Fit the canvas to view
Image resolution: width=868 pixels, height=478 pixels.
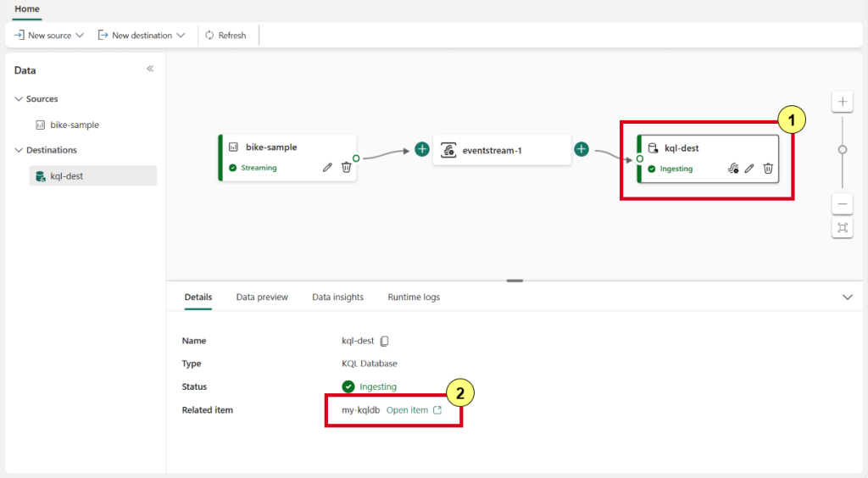click(x=843, y=227)
